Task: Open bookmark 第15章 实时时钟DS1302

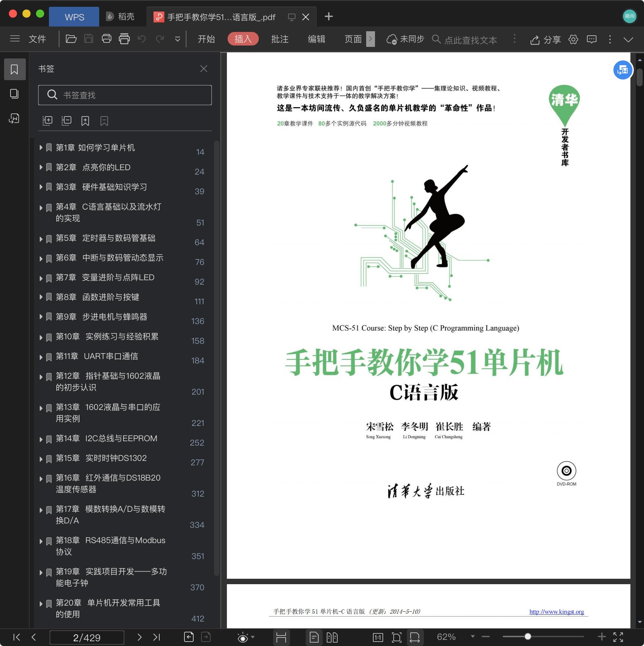Action: 101,458
